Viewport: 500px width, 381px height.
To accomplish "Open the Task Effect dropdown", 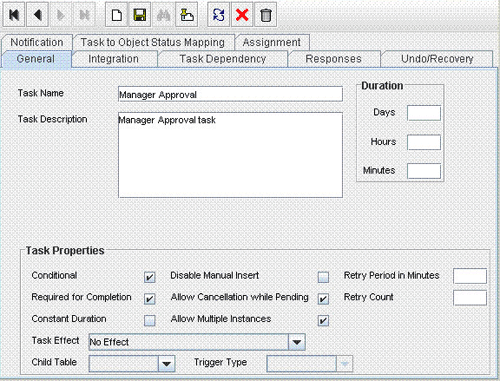I will coord(297,342).
